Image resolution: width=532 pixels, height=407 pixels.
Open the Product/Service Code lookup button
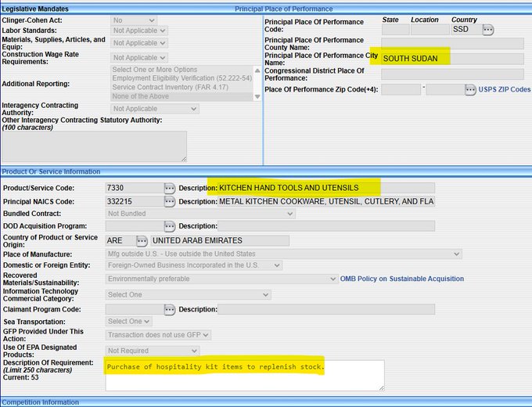click(x=170, y=188)
